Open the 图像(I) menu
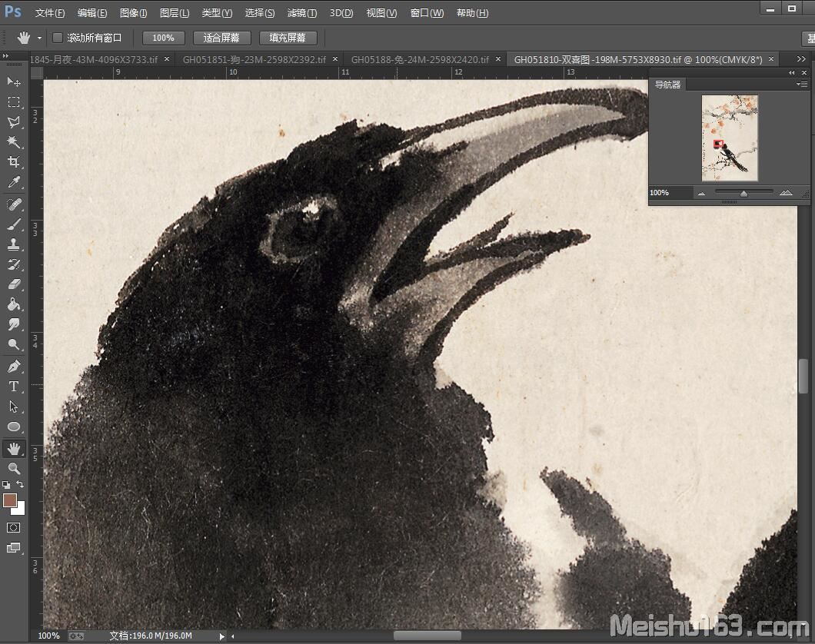The width and height of the screenshot is (815, 644). pyautogui.click(x=134, y=13)
